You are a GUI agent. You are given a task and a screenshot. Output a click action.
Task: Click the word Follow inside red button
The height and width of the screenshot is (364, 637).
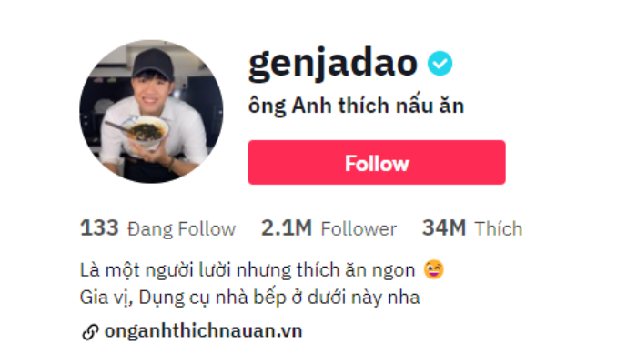click(x=377, y=163)
